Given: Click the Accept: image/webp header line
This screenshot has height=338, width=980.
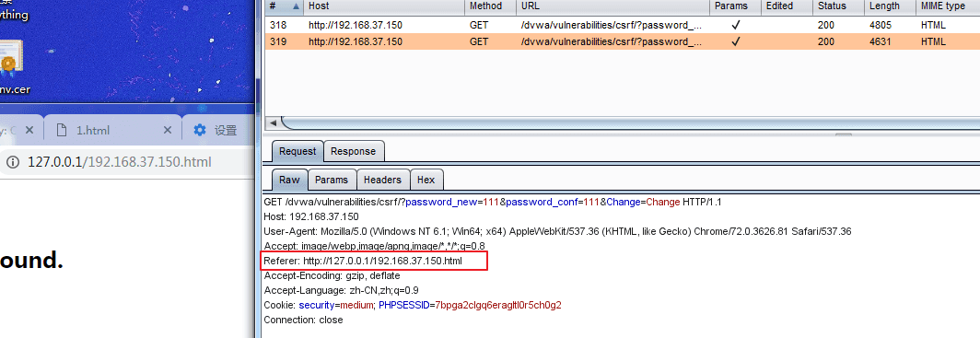Looking at the screenshot, I should [374, 246].
